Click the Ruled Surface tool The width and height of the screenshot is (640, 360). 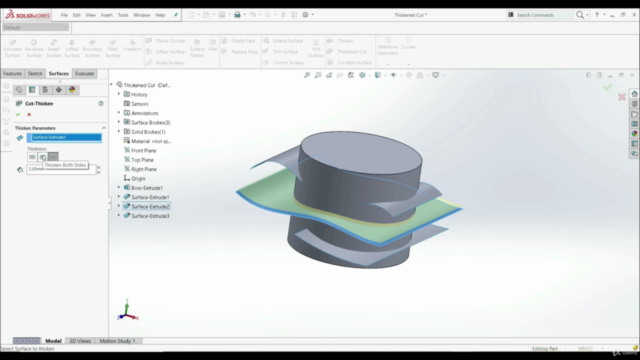pos(165,63)
